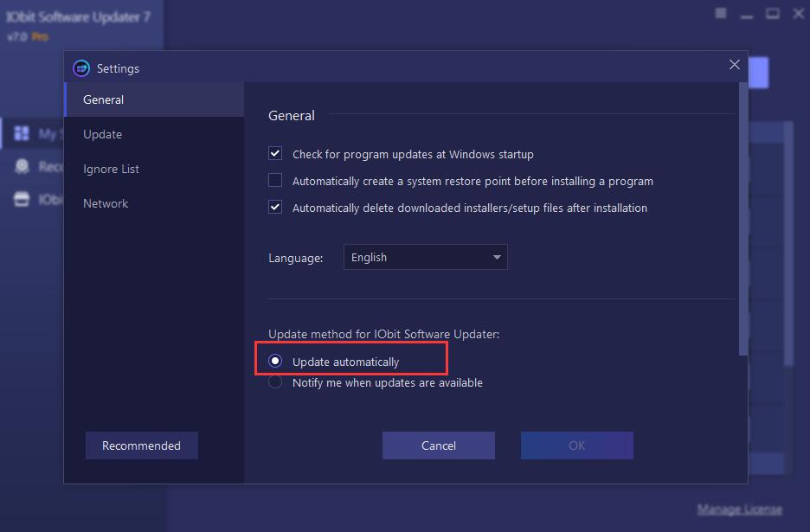Close the Settings dialog with the X
This screenshot has width=810, height=532.
(x=734, y=65)
